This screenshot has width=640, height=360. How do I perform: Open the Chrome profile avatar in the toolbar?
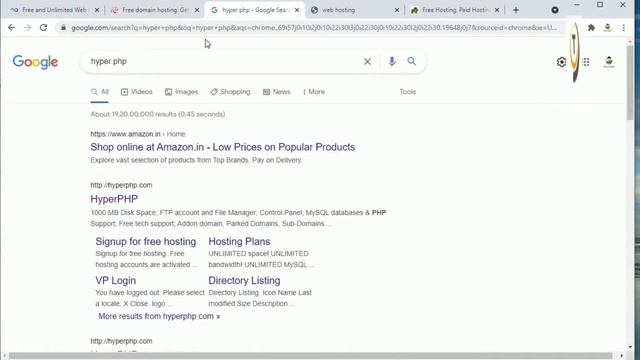tap(607, 28)
